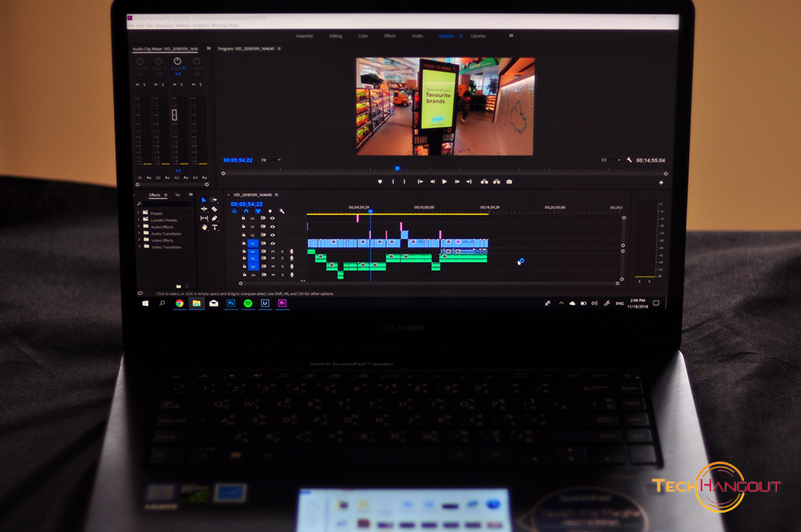801x532 pixels.
Task: Select the Type tool
Action: click(215, 228)
